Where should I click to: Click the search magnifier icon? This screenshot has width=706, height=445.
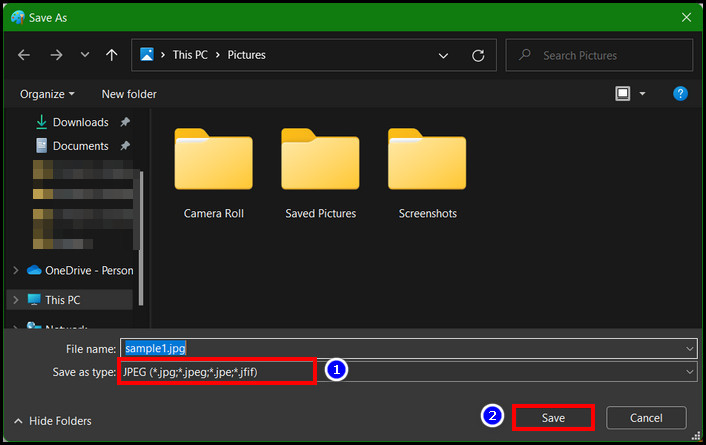pos(525,55)
